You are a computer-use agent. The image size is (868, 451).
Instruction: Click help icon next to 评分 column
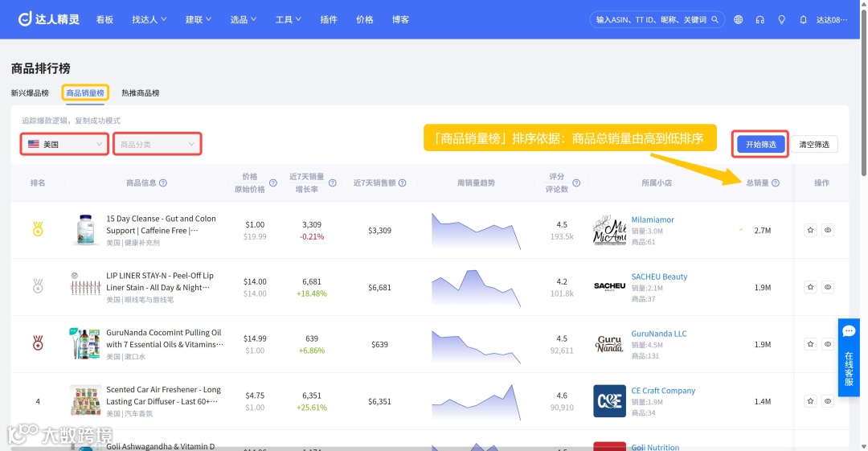(x=576, y=182)
